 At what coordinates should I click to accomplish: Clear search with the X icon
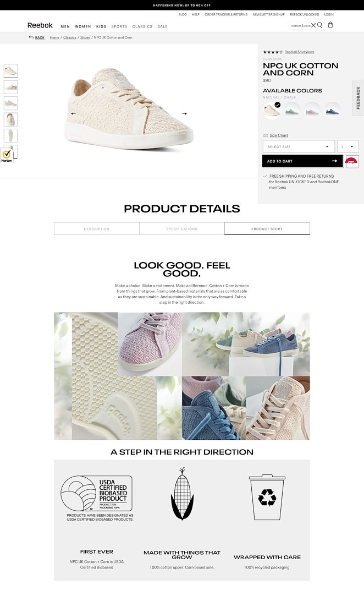pyautogui.click(x=313, y=25)
